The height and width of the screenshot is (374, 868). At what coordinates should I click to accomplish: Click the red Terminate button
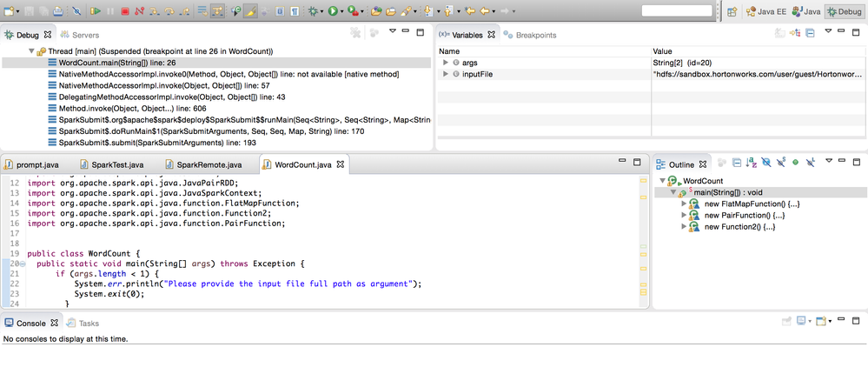[125, 11]
